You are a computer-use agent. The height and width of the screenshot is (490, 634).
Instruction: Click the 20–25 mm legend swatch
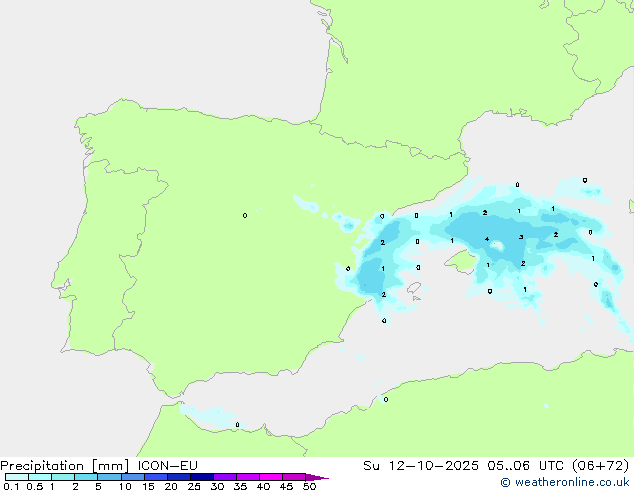[x=179, y=477]
